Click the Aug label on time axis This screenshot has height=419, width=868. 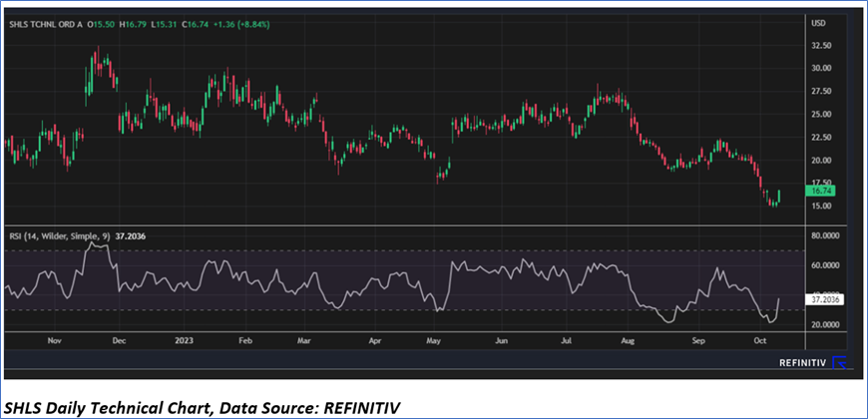(x=628, y=339)
